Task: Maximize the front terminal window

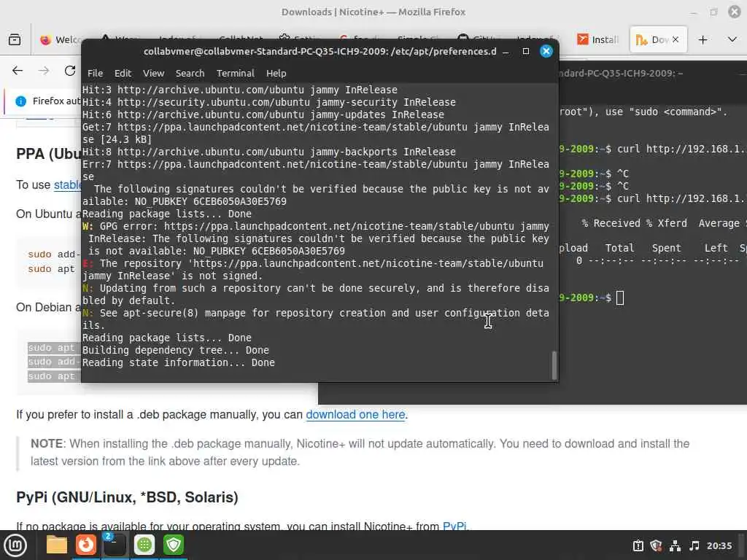Action: [x=525, y=52]
